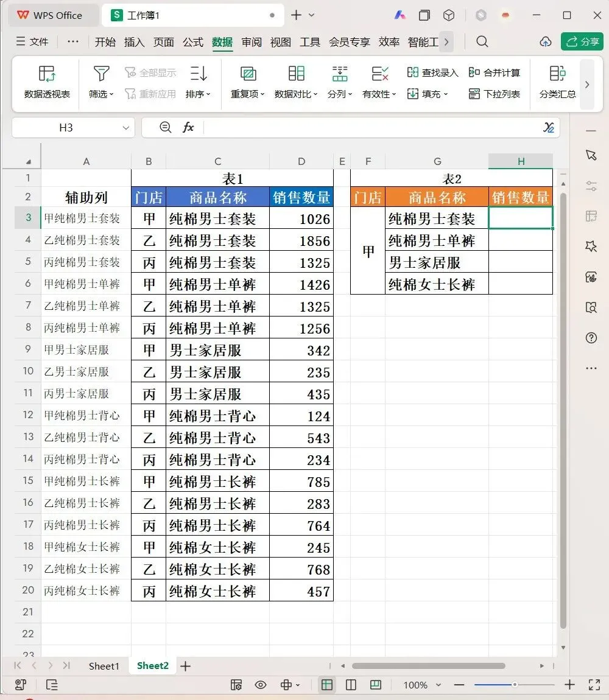Click the search magnifier in menu bar
This screenshot has width=609, height=700.
tap(482, 41)
